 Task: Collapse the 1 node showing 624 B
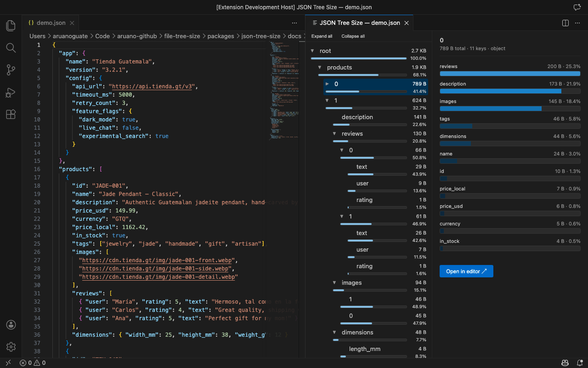(x=327, y=101)
